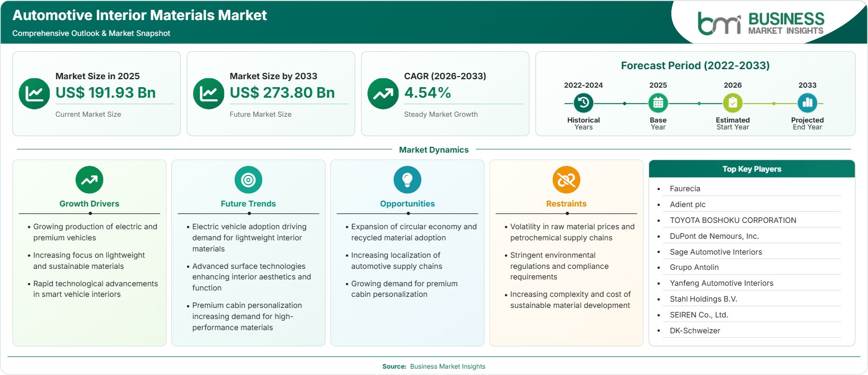Click the Estimated Start Year clipboard icon
This screenshot has height=375, width=868.
pyautogui.click(x=733, y=103)
